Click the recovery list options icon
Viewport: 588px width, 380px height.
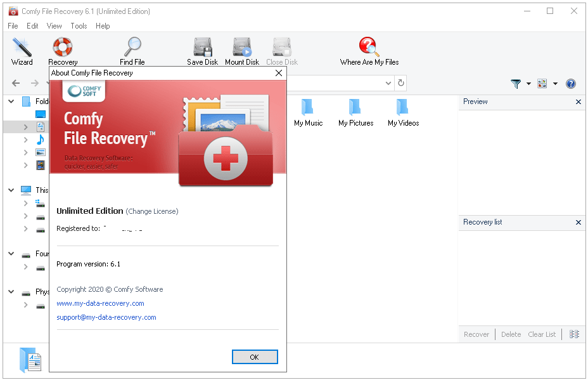tap(574, 334)
